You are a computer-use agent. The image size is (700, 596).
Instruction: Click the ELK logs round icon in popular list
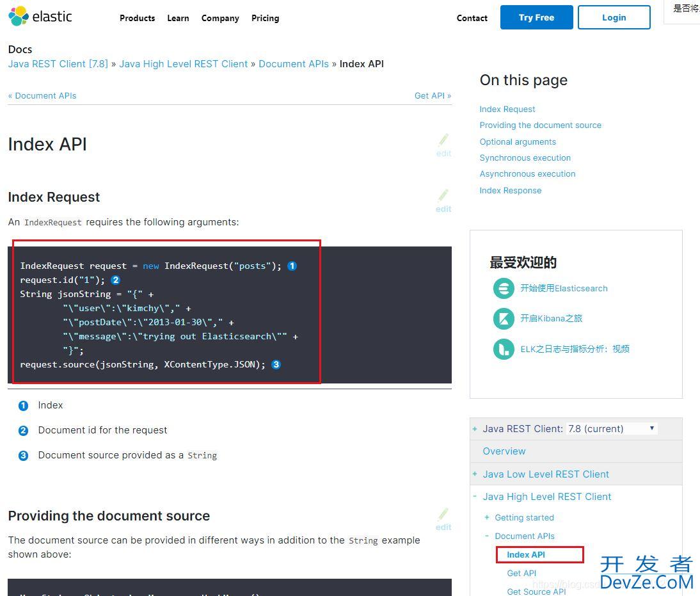pyautogui.click(x=504, y=349)
